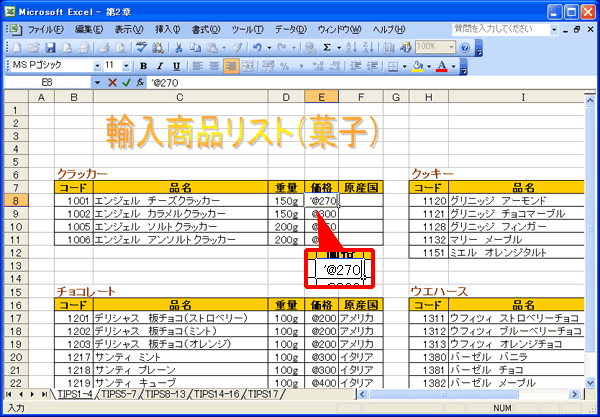This screenshot has height=417, width=600.
Task: Toggle Merge and Center
Action: tap(247, 66)
